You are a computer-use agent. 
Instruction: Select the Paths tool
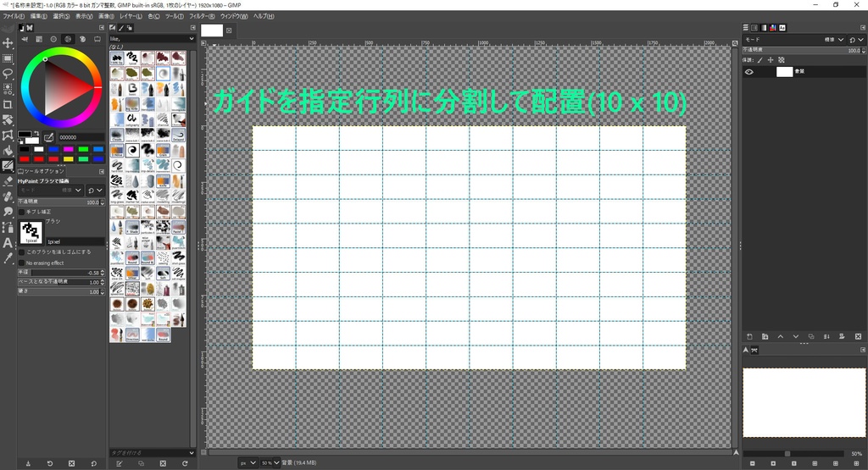point(8,227)
